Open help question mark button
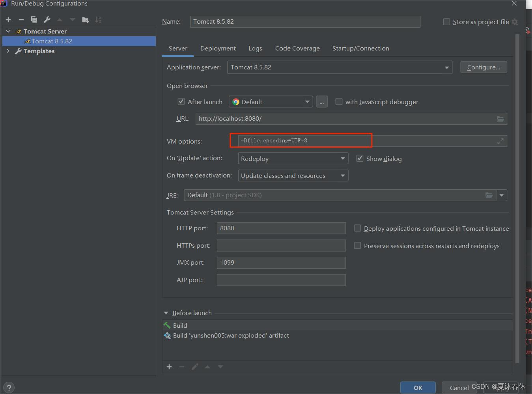532x394 pixels. coord(9,387)
